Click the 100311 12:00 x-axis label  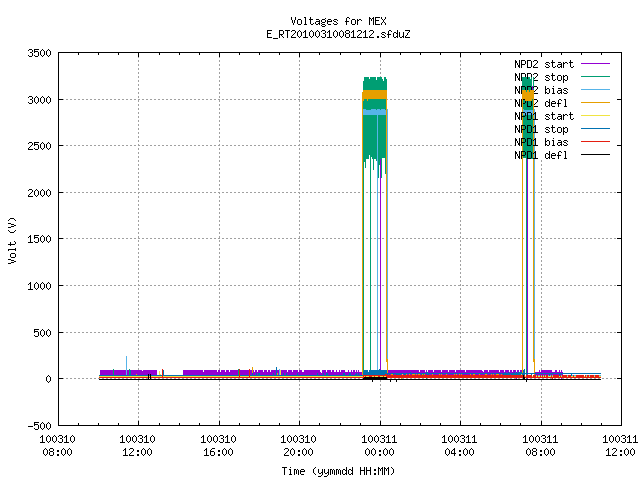coord(620,446)
